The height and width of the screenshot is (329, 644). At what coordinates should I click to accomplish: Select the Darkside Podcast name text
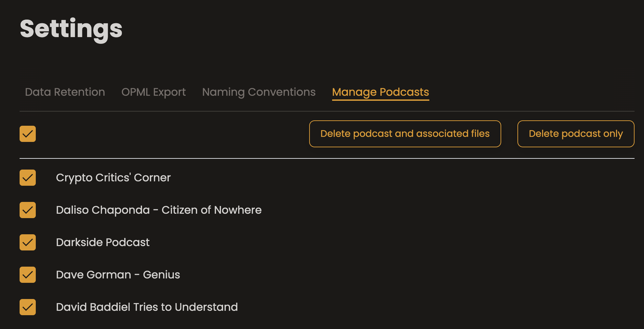[x=103, y=242]
